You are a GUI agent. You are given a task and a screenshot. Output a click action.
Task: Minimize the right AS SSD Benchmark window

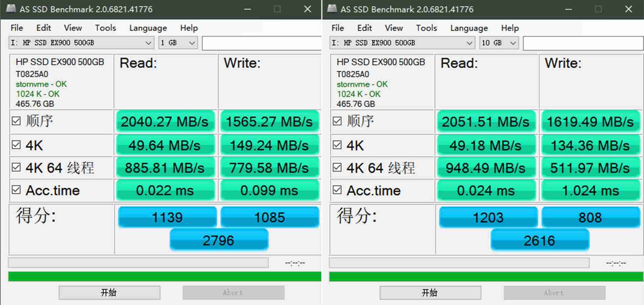point(568,9)
